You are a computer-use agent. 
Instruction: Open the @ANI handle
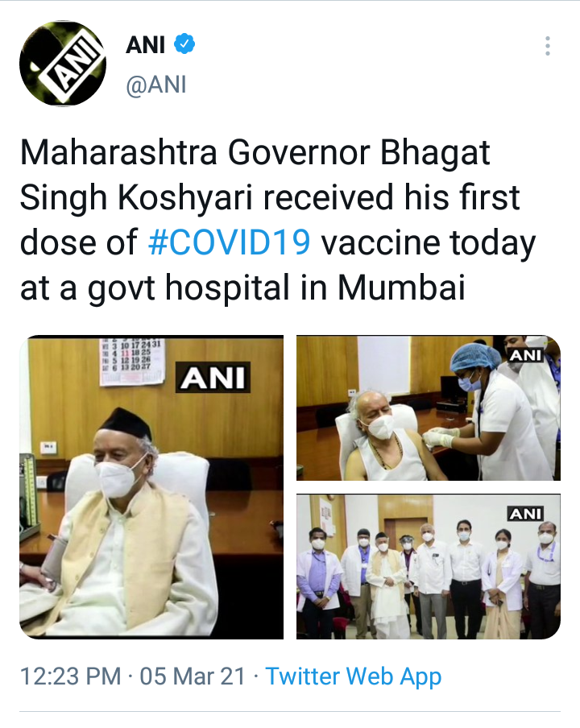tap(156, 85)
